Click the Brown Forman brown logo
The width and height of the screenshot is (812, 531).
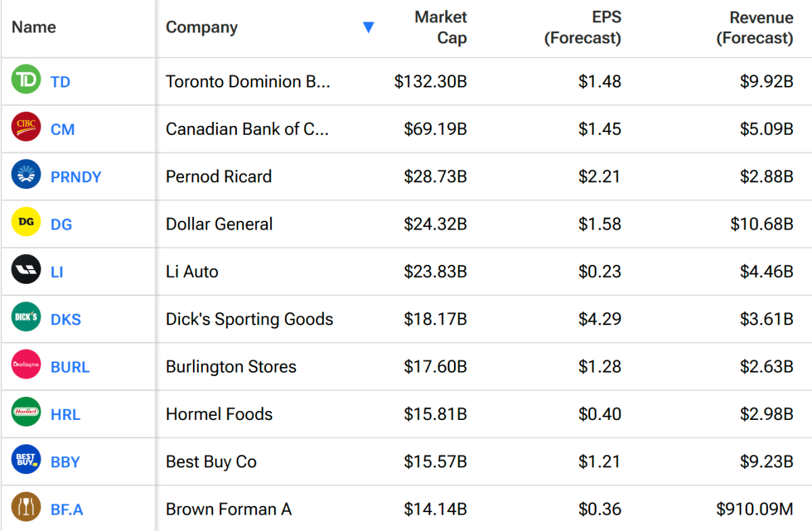coord(26,508)
